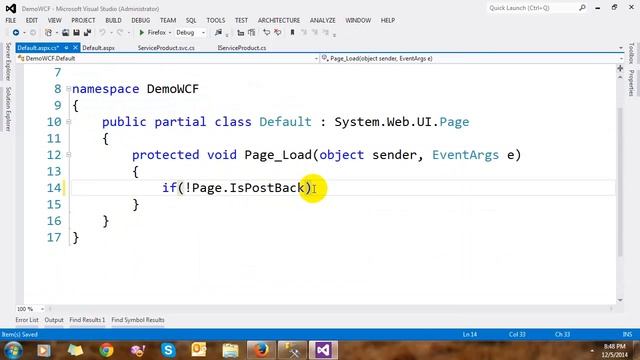Open the Find Results 1 tab
Screen dimensions: 640x360
click(x=87, y=320)
